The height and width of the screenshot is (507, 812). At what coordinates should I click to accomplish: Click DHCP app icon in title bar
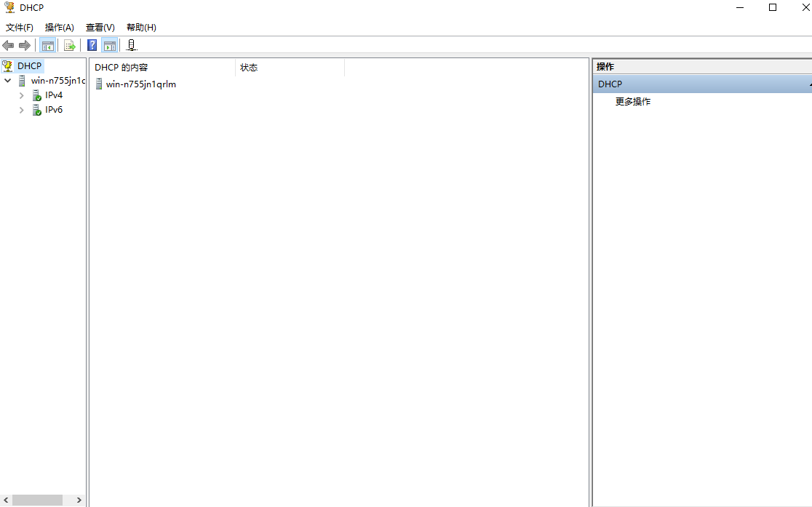(9, 7)
